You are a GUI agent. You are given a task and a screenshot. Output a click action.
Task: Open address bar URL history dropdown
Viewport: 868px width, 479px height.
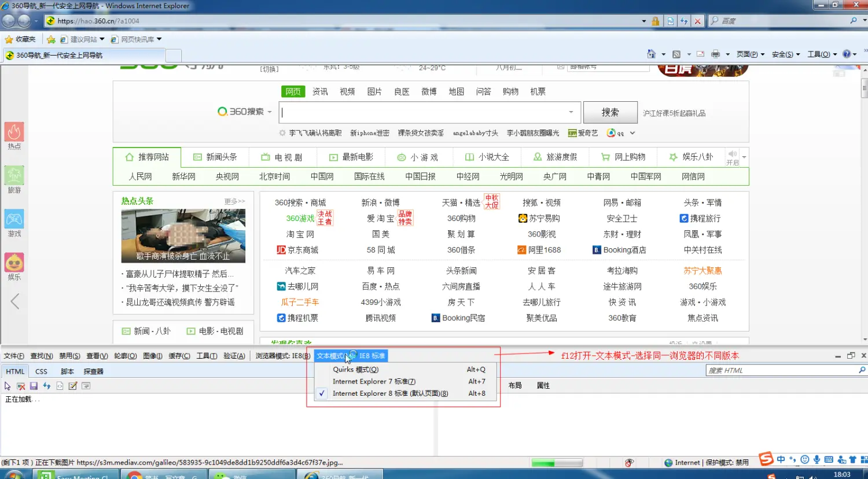click(x=643, y=21)
